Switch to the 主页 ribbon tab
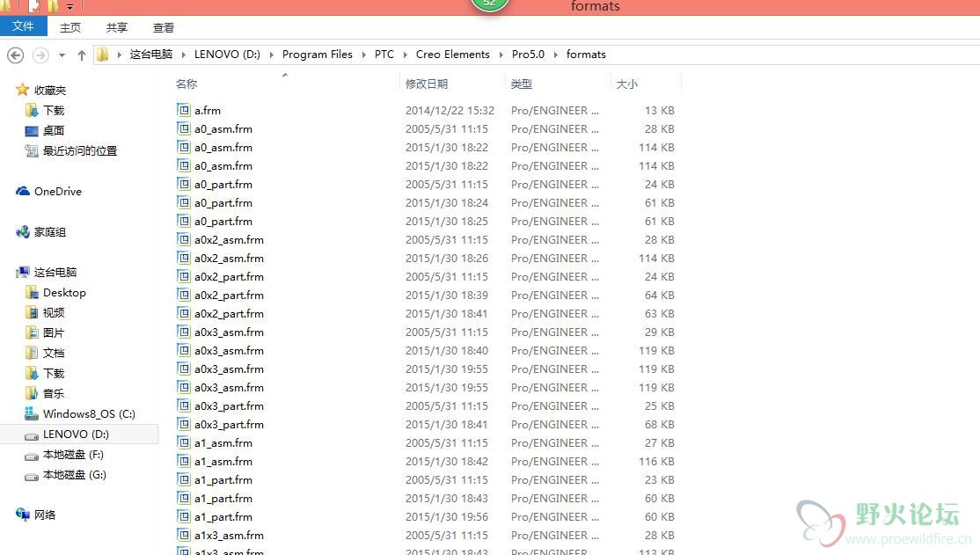This screenshot has width=980, height=555. point(70,27)
